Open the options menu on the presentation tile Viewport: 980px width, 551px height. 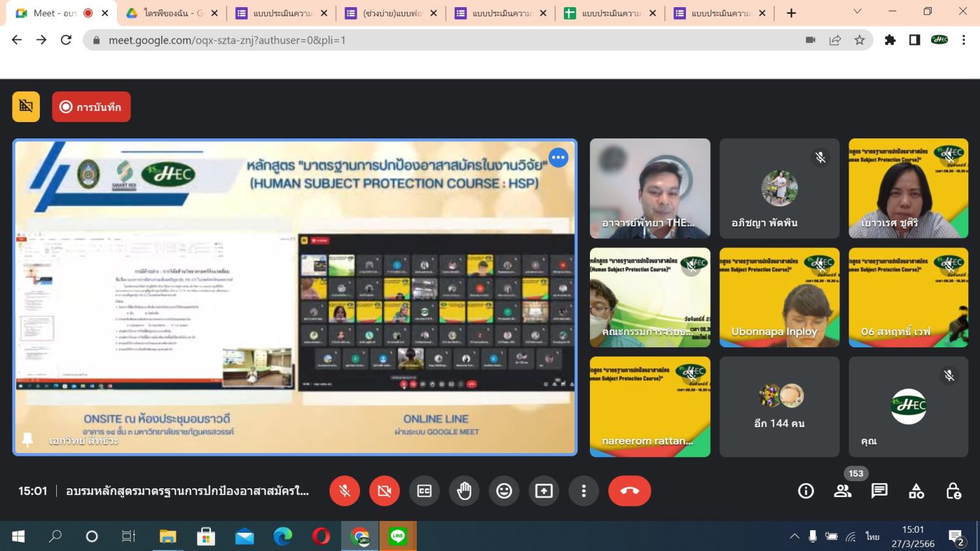(558, 157)
